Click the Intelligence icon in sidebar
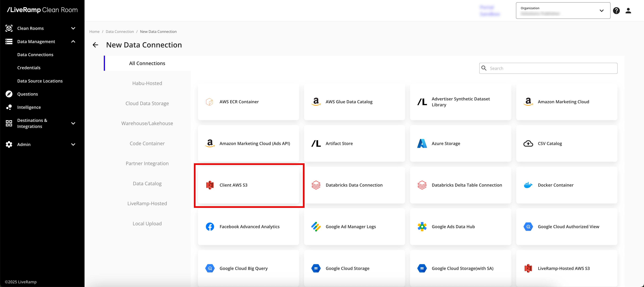Screen dimensions: 644x287 coord(9,107)
